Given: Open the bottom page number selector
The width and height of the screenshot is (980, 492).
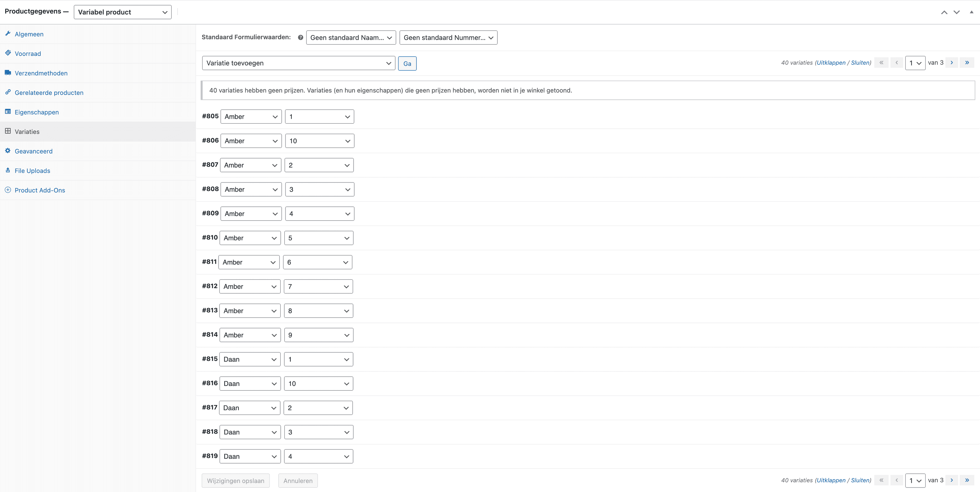Looking at the screenshot, I should coord(915,481).
